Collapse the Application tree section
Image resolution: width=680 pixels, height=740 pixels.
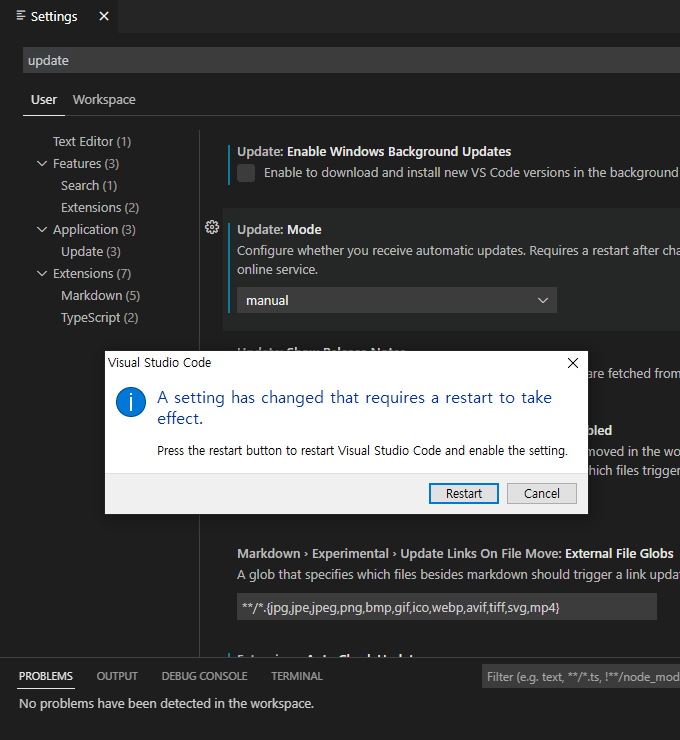pos(42,230)
